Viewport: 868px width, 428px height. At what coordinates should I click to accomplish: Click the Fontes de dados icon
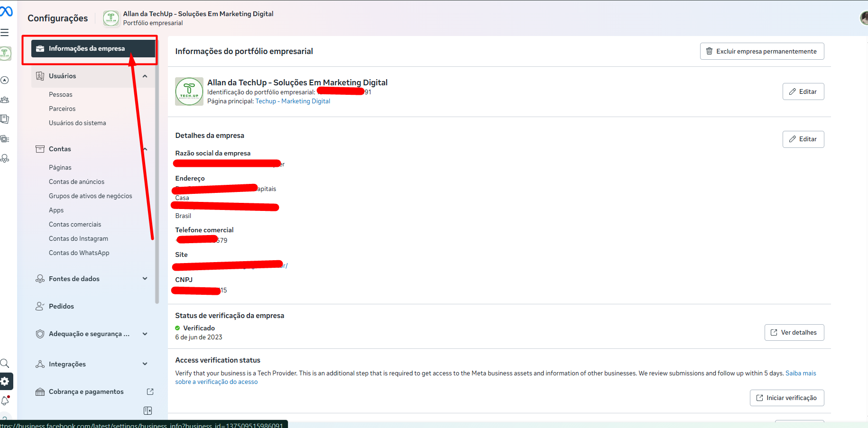coord(40,279)
